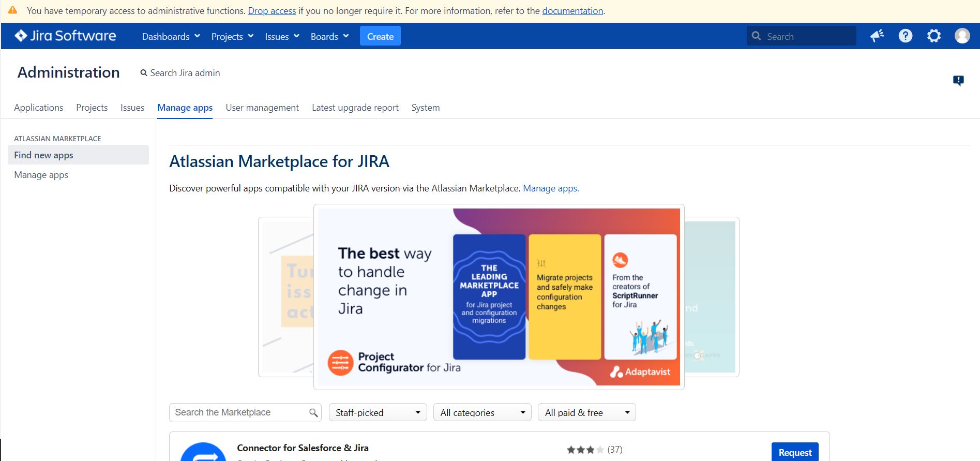Switch to the Issues admin tab
This screenshot has height=461, width=980.
pyautogui.click(x=132, y=108)
